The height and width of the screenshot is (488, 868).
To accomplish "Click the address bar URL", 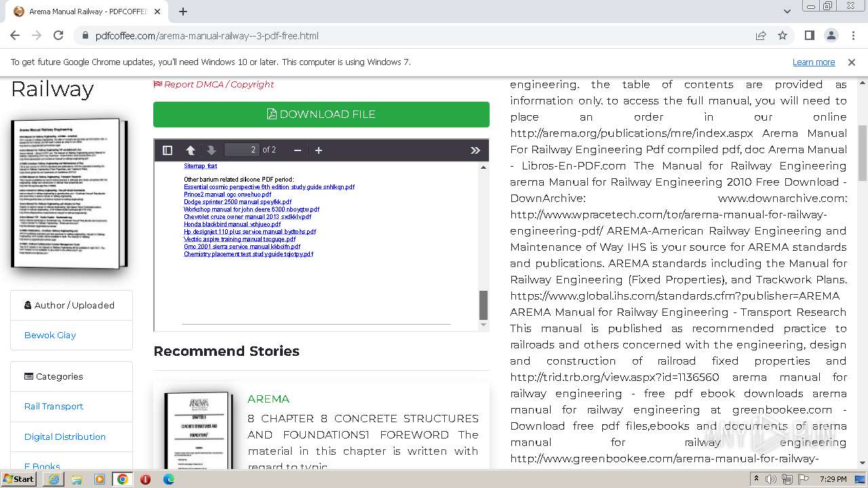I will (x=207, y=36).
